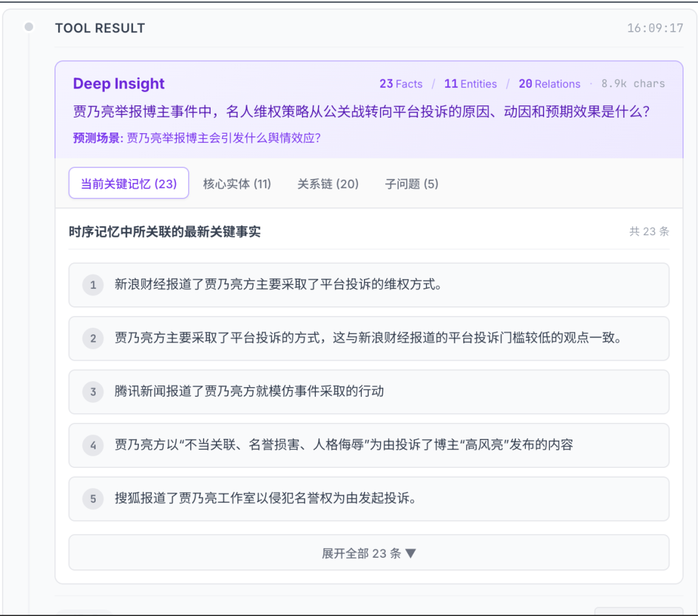Click the number 3 badge icon
This screenshot has width=698, height=616.
click(93, 392)
